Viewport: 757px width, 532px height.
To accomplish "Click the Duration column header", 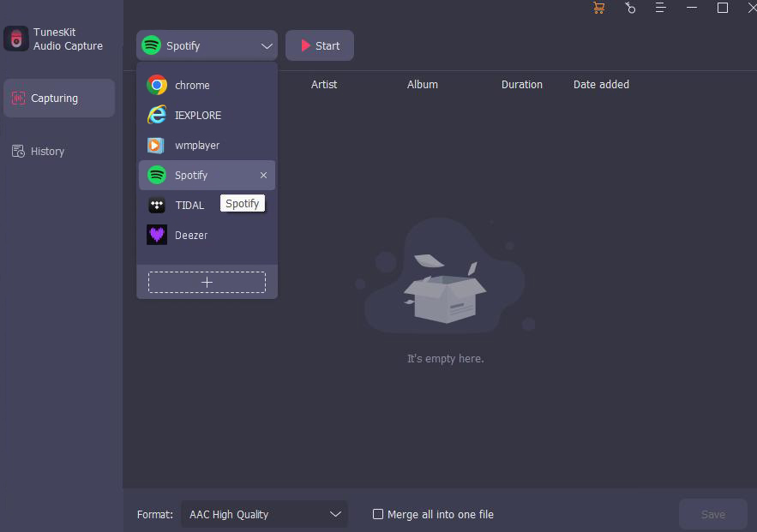I will (x=522, y=85).
